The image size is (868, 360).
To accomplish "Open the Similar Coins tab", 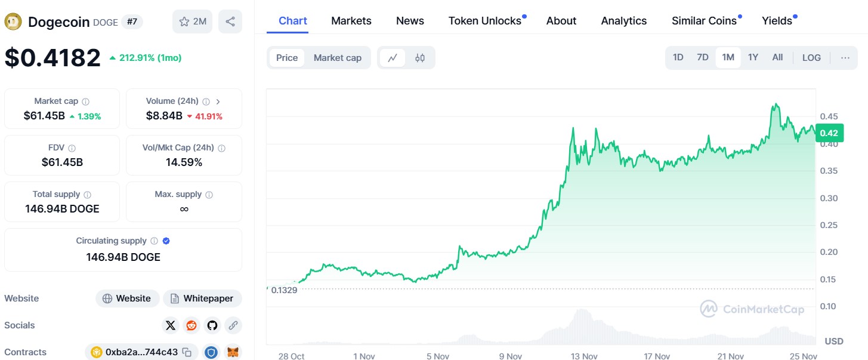I will click(706, 21).
